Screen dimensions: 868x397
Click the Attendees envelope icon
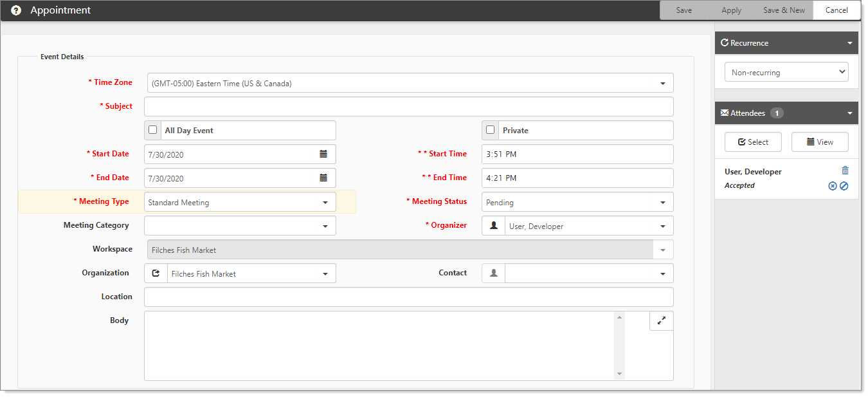pyautogui.click(x=725, y=113)
